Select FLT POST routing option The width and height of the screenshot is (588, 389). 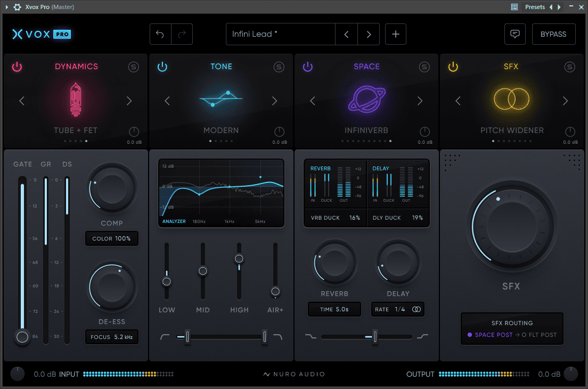(x=539, y=335)
